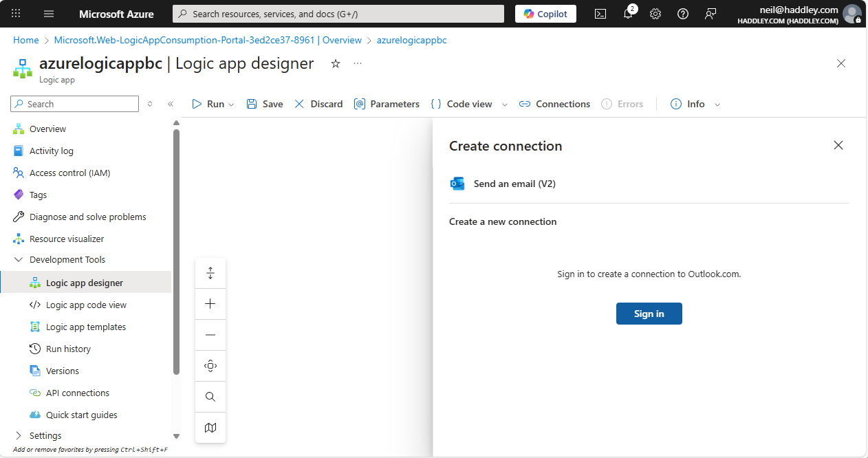Open the Run dropdown arrow

(x=231, y=105)
